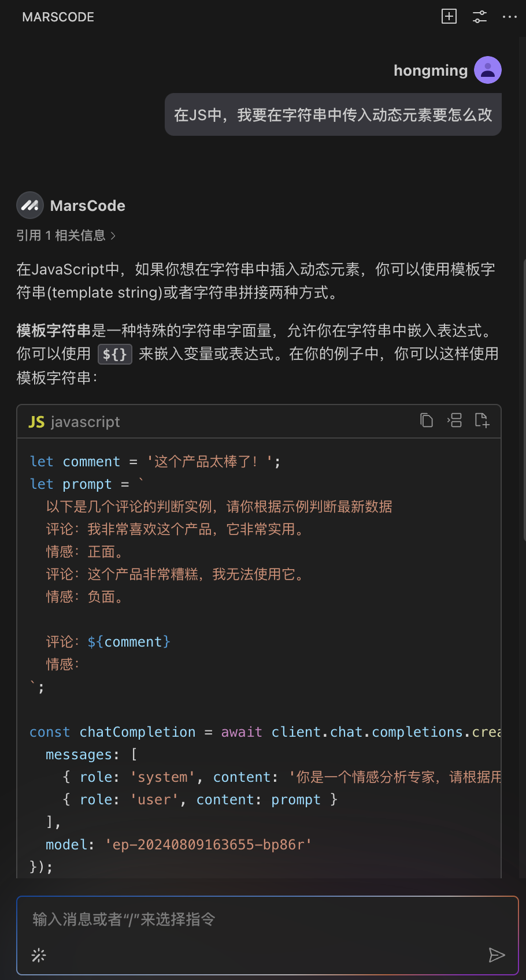Click the hongming purple user avatar
Viewport: 526px width, 980px height.
point(488,70)
